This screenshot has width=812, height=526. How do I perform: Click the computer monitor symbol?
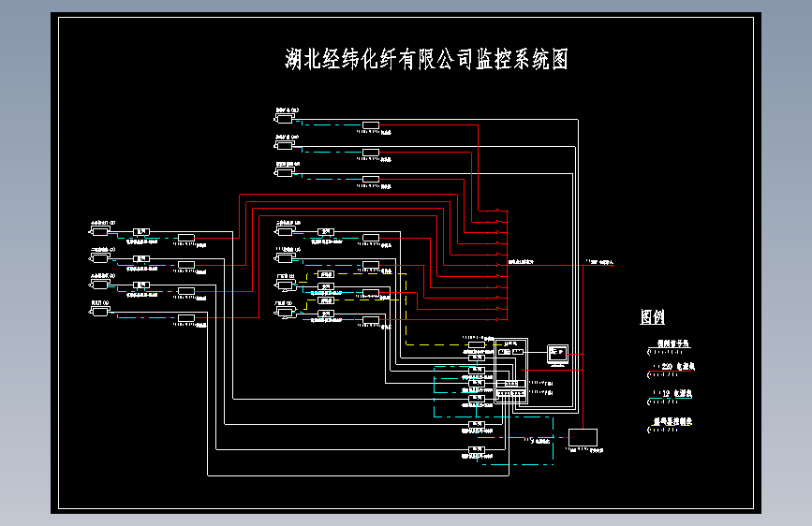[558, 355]
